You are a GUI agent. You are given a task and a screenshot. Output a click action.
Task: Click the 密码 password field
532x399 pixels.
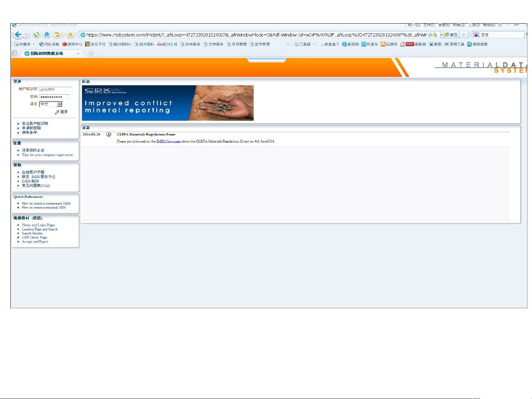tap(54, 97)
